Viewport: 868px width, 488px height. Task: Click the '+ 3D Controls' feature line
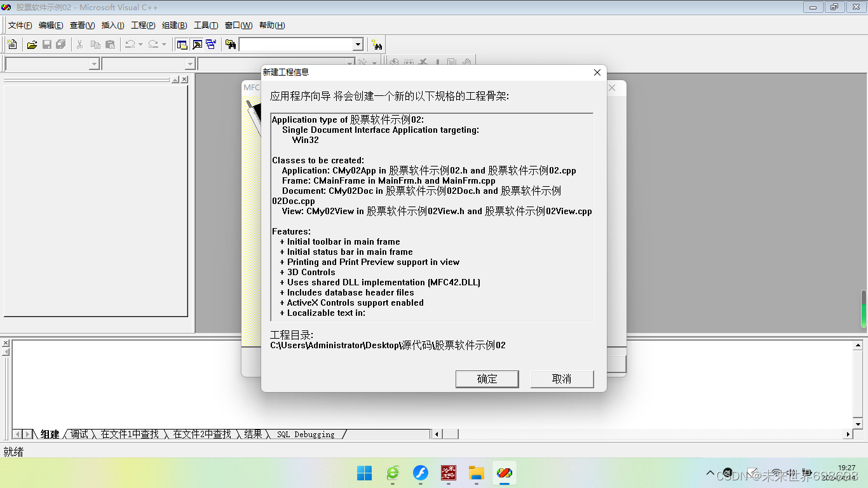(x=307, y=272)
